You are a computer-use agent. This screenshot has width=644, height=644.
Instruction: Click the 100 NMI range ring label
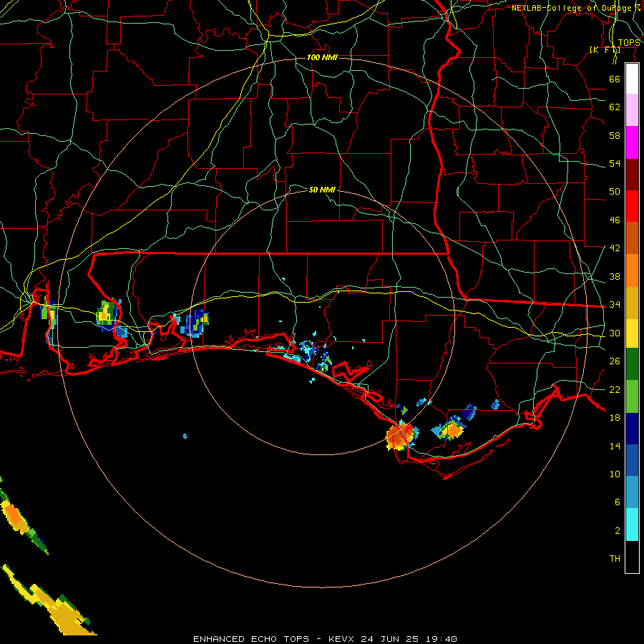[322, 57]
